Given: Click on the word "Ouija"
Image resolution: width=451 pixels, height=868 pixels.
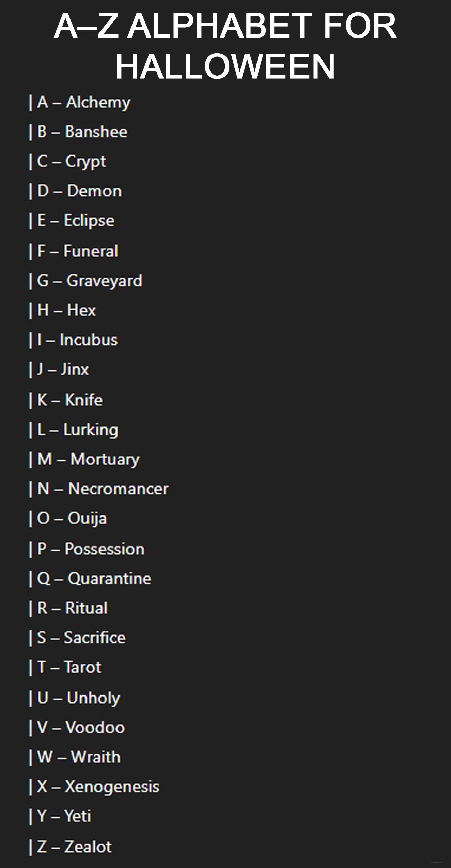Looking at the screenshot, I should point(87,519).
